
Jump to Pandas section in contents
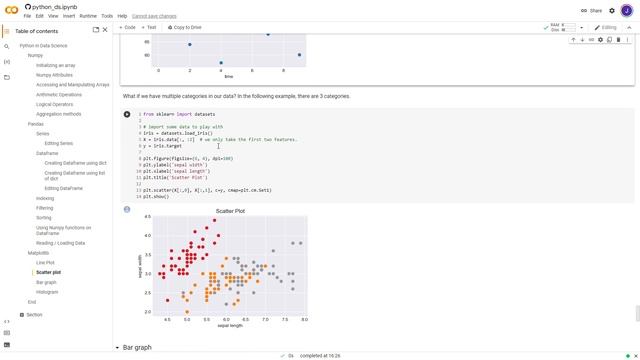(36, 124)
